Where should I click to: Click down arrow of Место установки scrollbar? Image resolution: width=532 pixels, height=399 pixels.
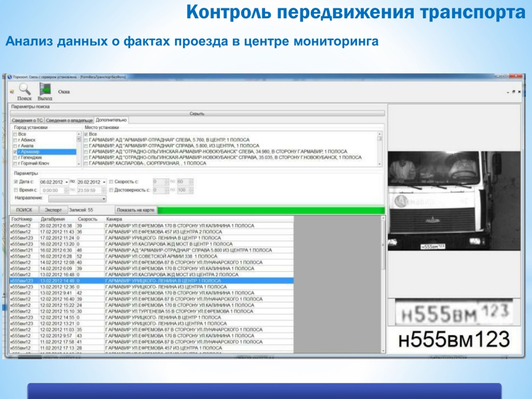click(379, 164)
